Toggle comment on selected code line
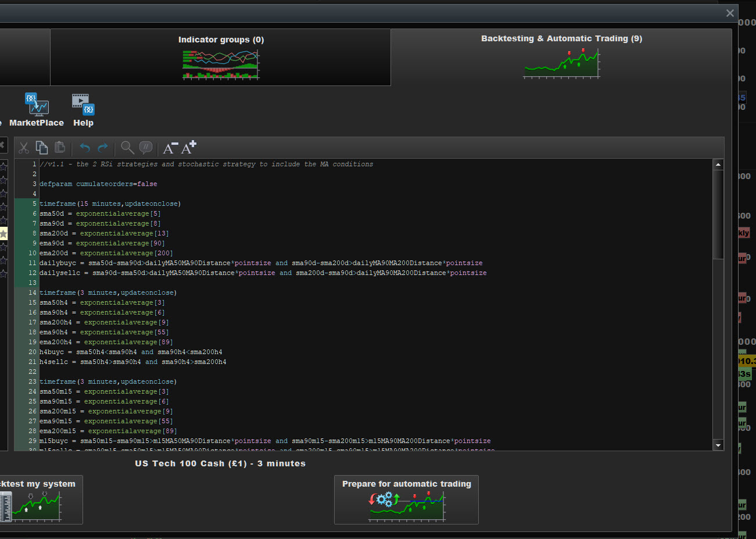This screenshot has height=539, width=756. (146, 148)
